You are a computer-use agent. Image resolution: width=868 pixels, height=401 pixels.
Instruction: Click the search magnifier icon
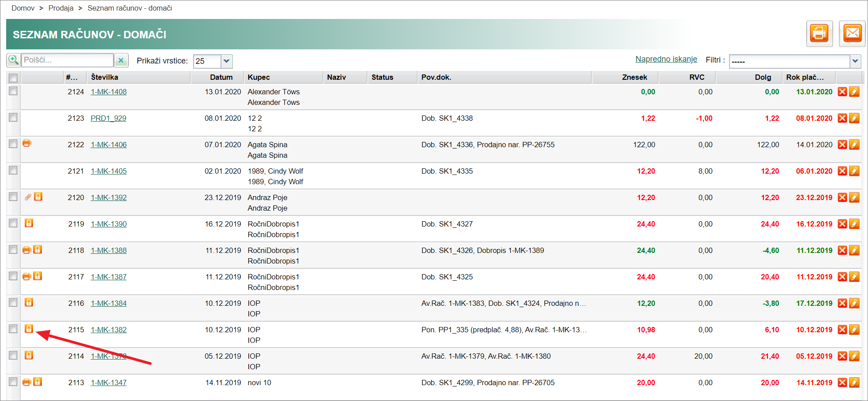[x=14, y=60]
